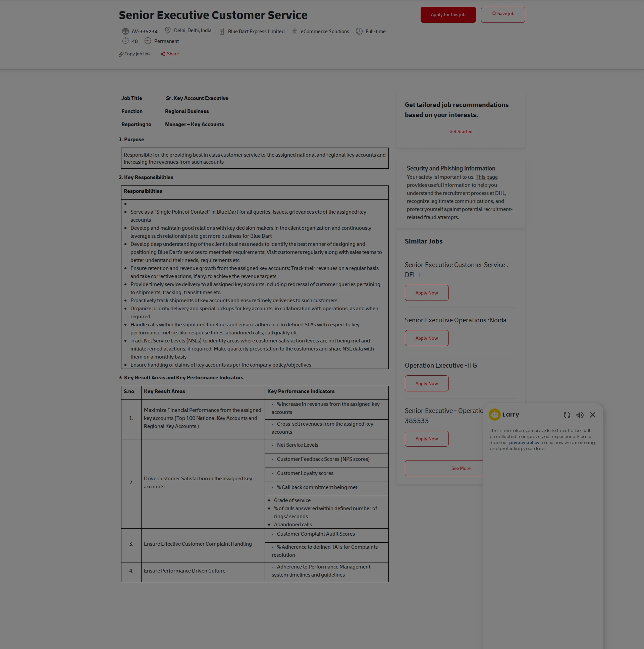Apply Now for Senior Executive Operations 385535
644x649 pixels.
[426, 439]
